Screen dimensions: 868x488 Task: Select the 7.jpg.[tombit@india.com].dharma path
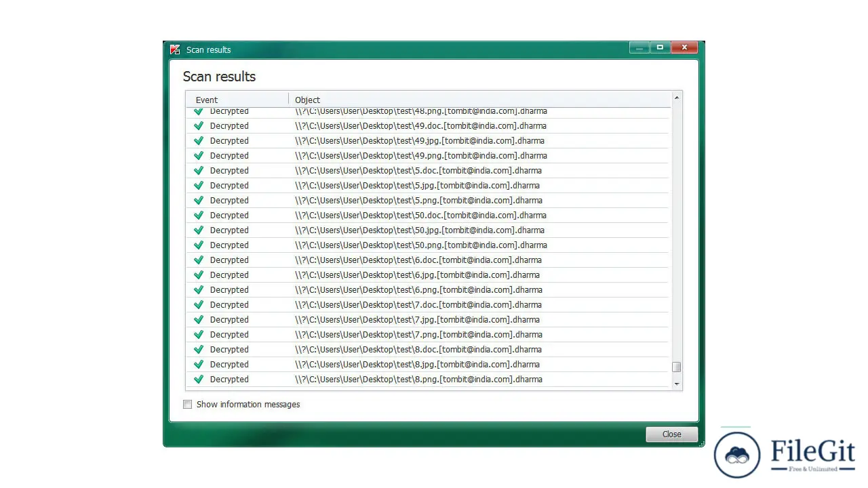click(x=417, y=319)
